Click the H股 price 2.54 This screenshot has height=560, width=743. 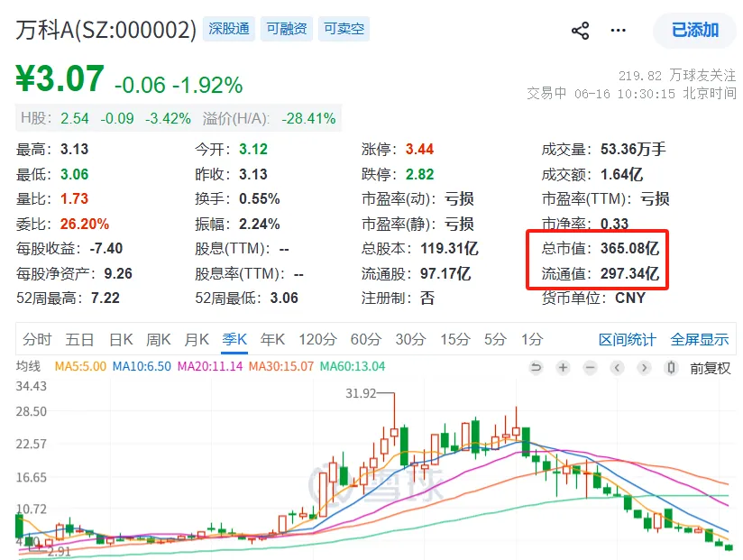point(75,118)
